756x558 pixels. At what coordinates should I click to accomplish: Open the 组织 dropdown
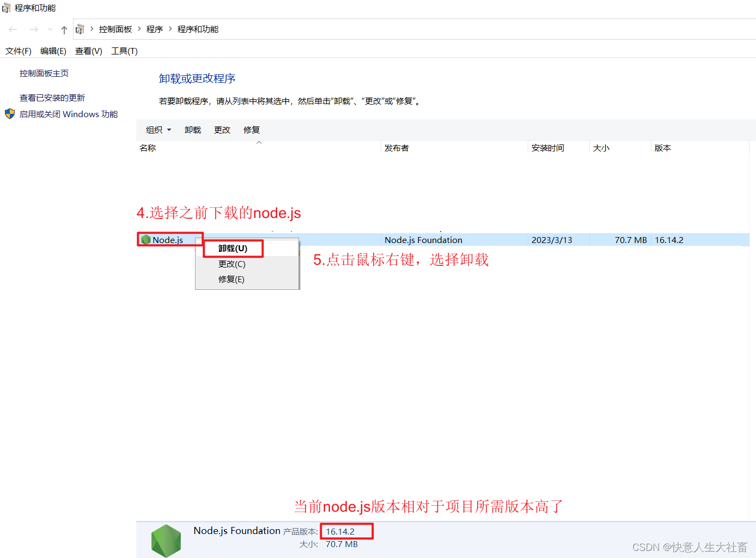pos(158,130)
